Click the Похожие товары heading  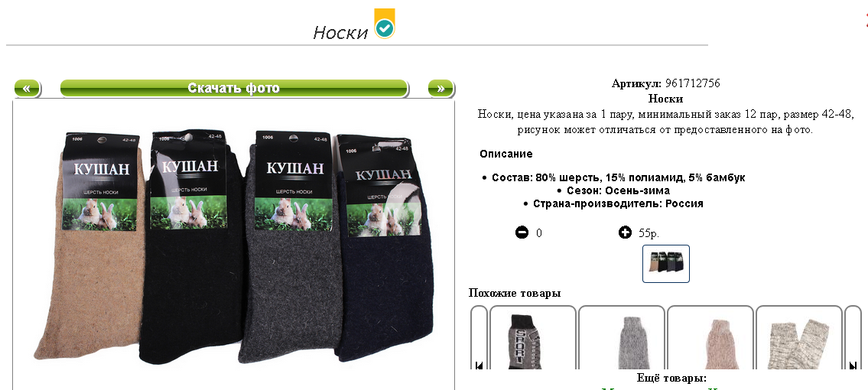pyautogui.click(x=514, y=293)
